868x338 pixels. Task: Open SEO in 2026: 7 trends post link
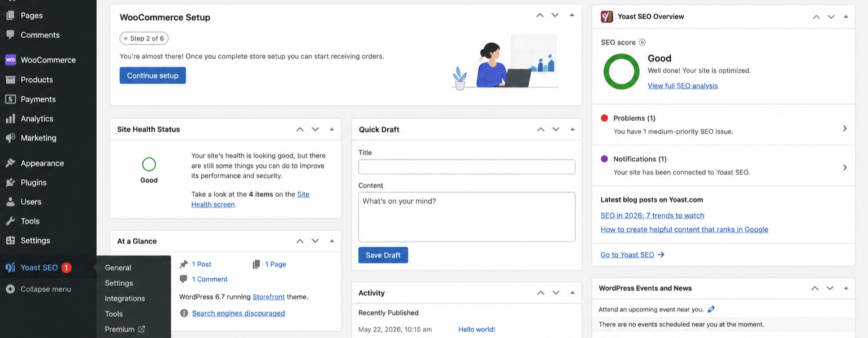coord(652,216)
